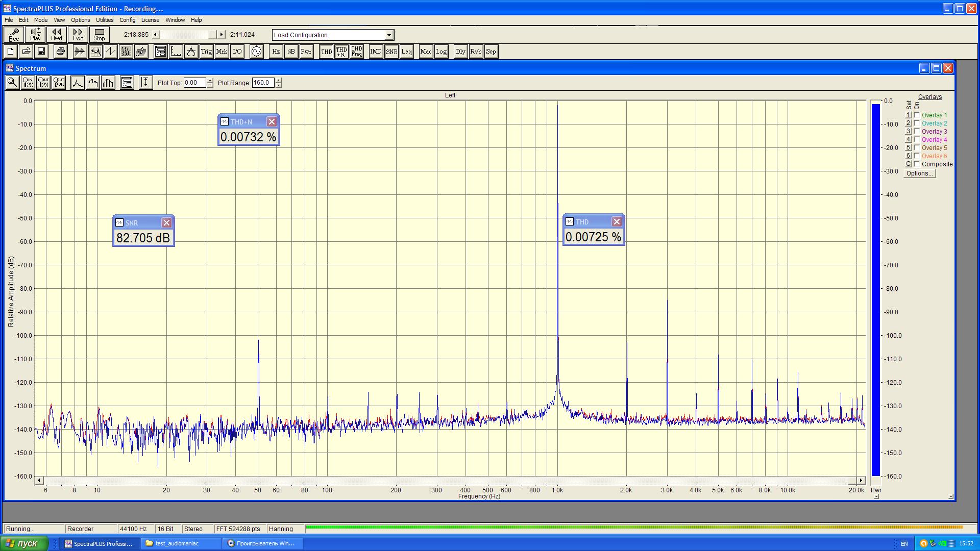Click the Zoom Out Full icon
Image resolution: width=980 pixels, height=551 pixels.
coord(59,83)
